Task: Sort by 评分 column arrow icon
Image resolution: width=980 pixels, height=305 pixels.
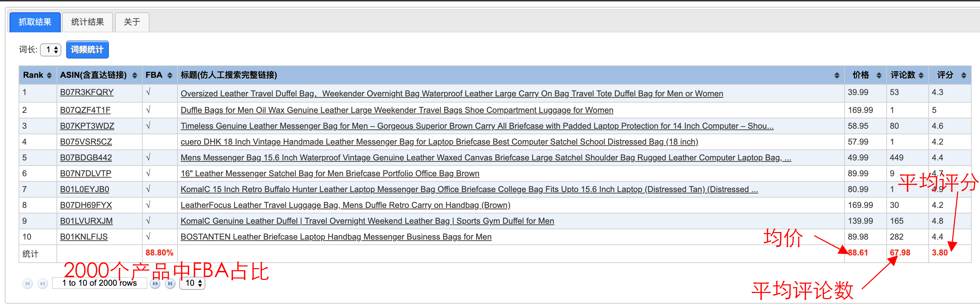Action: (x=964, y=75)
